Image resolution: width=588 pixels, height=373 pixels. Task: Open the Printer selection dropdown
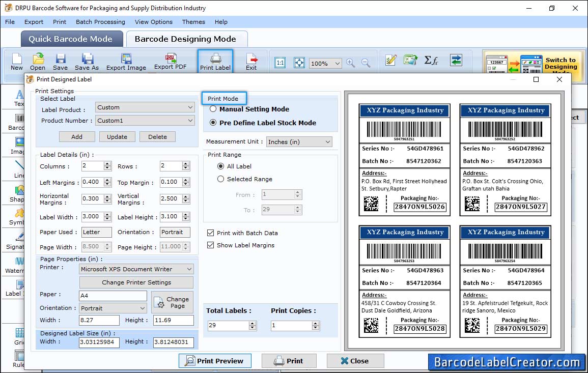coord(136,269)
